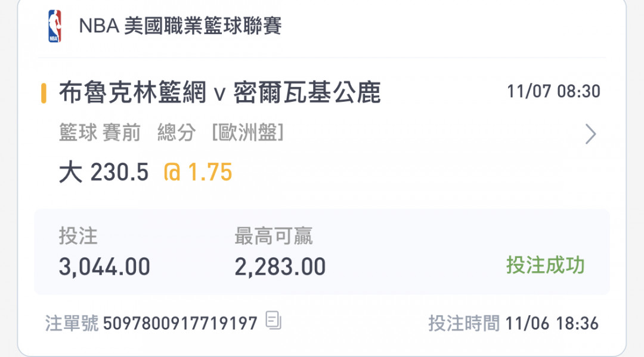Click match time 11/07 08:30
The height and width of the screenshot is (357, 644).
point(553,91)
